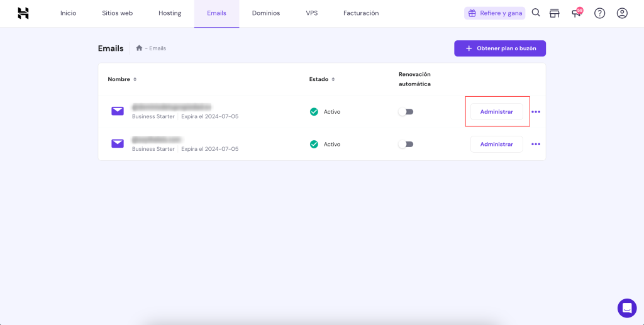Viewport: 644px width, 325px height.
Task: Click the Hostinger logo icon
Action: [x=23, y=13]
